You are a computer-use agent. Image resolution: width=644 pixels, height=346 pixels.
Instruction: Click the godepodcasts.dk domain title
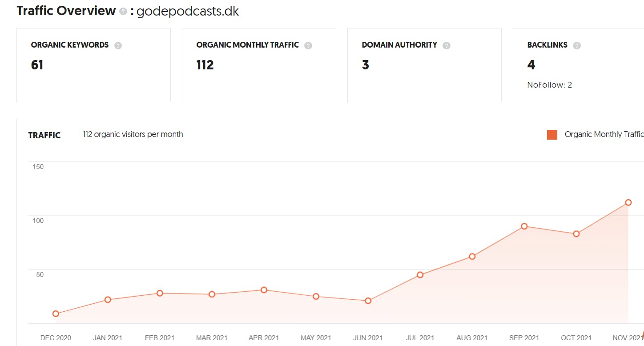[x=188, y=12]
